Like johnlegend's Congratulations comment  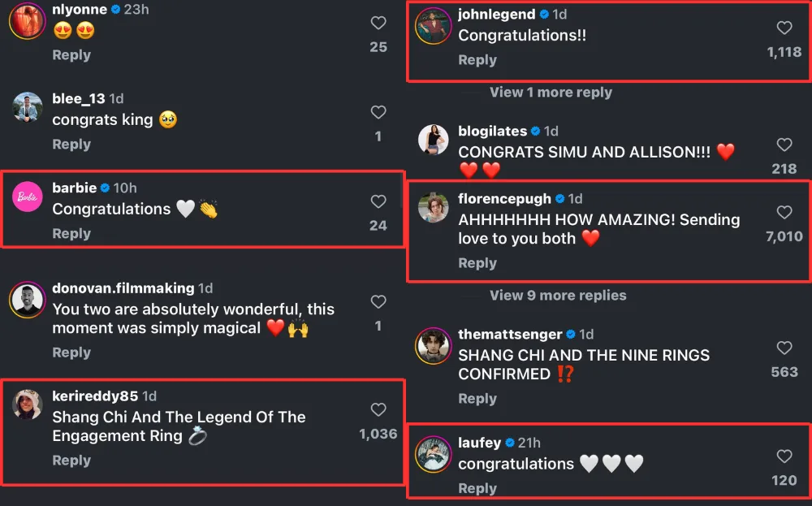point(784,28)
